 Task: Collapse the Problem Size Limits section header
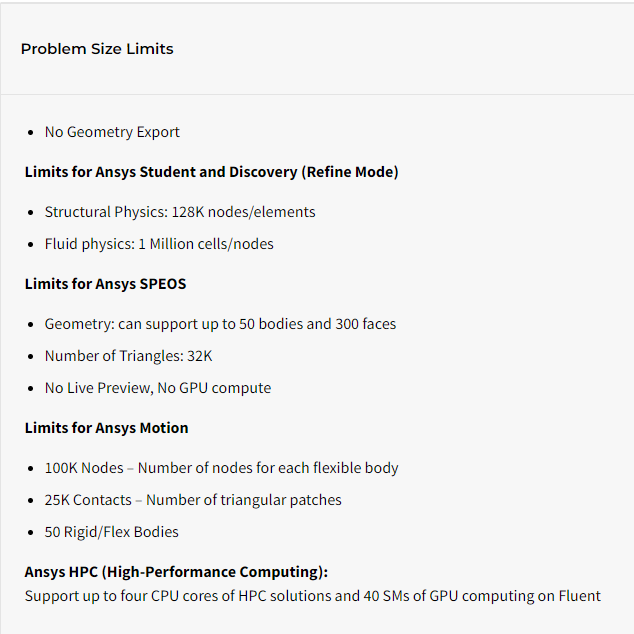[x=317, y=49]
